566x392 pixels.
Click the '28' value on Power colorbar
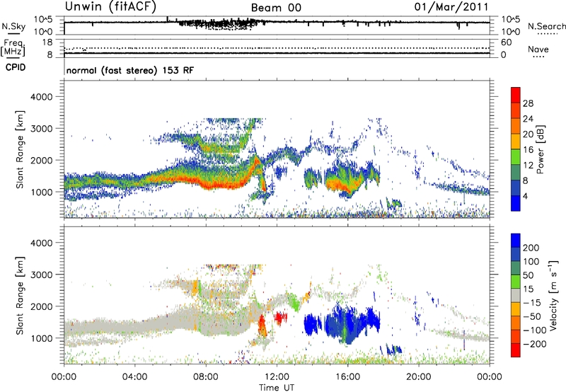coord(528,103)
